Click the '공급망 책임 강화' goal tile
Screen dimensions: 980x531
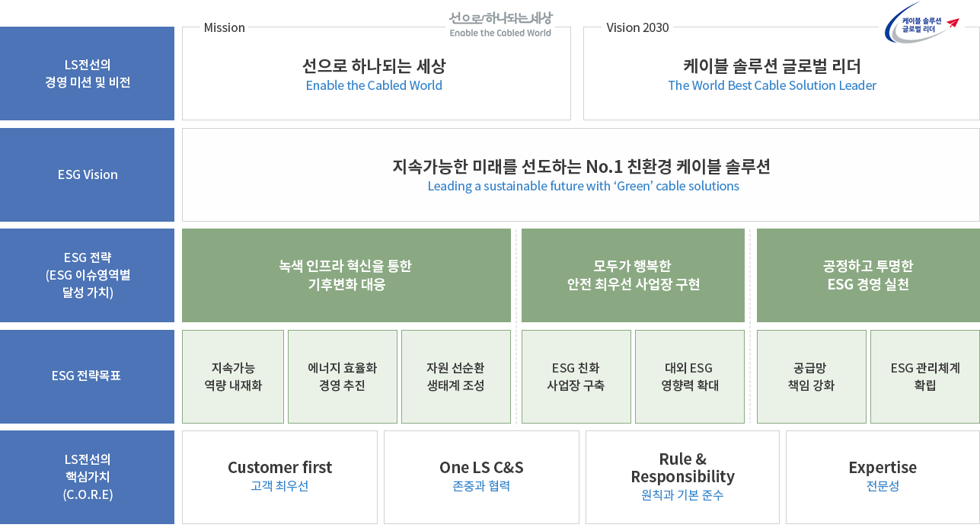pos(811,376)
